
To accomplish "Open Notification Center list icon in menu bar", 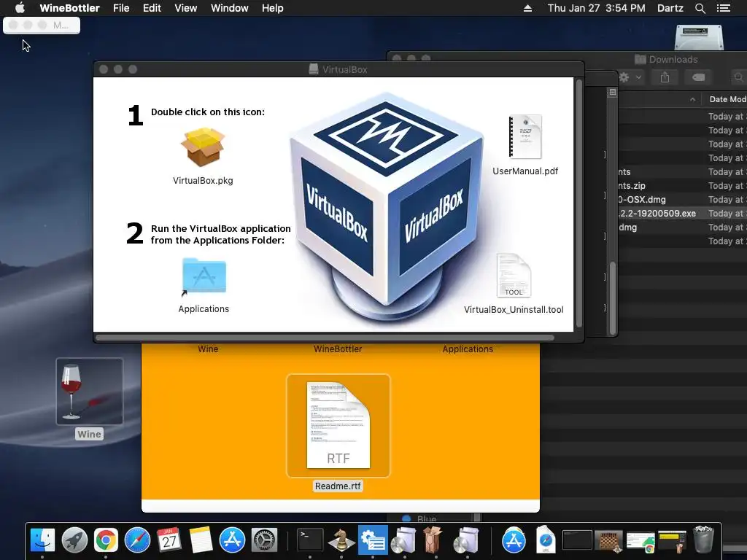I will 724,8.
